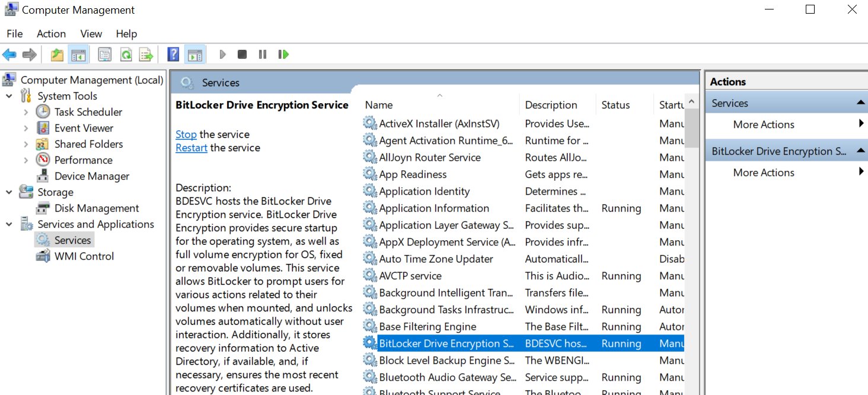The width and height of the screenshot is (868, 395).
Task: Click the Pause Service toolbar icon
Action: tap(263, 55)
